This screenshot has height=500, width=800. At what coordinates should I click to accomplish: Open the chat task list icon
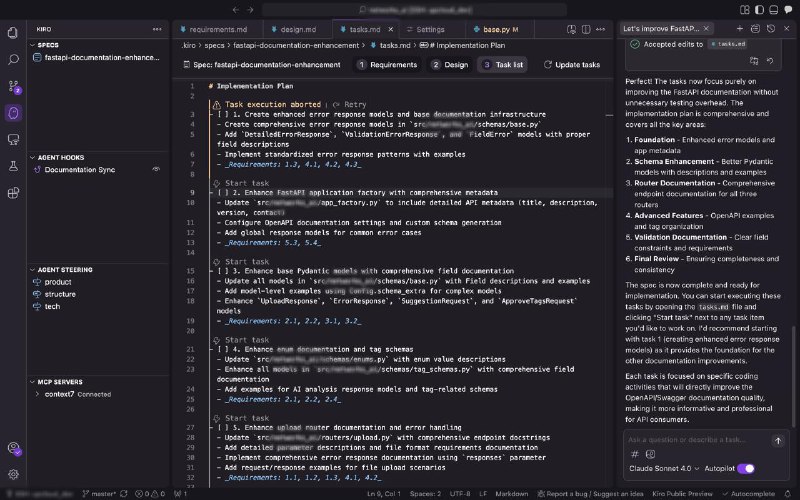[x=756, y=29]
